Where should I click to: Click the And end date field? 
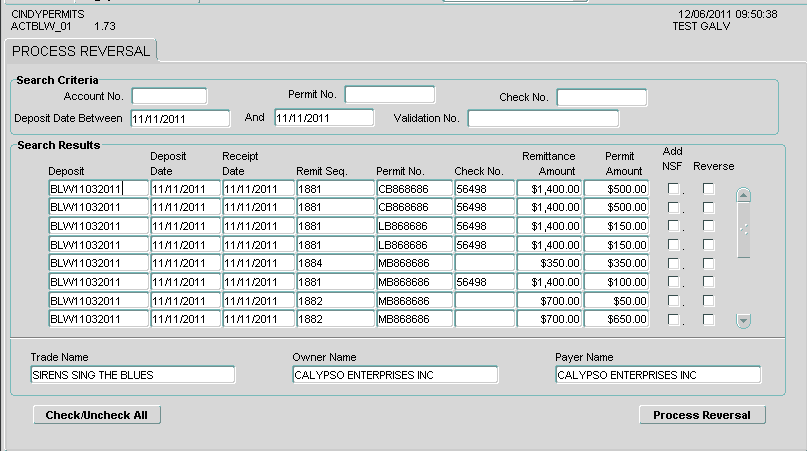tap(324, 118)
